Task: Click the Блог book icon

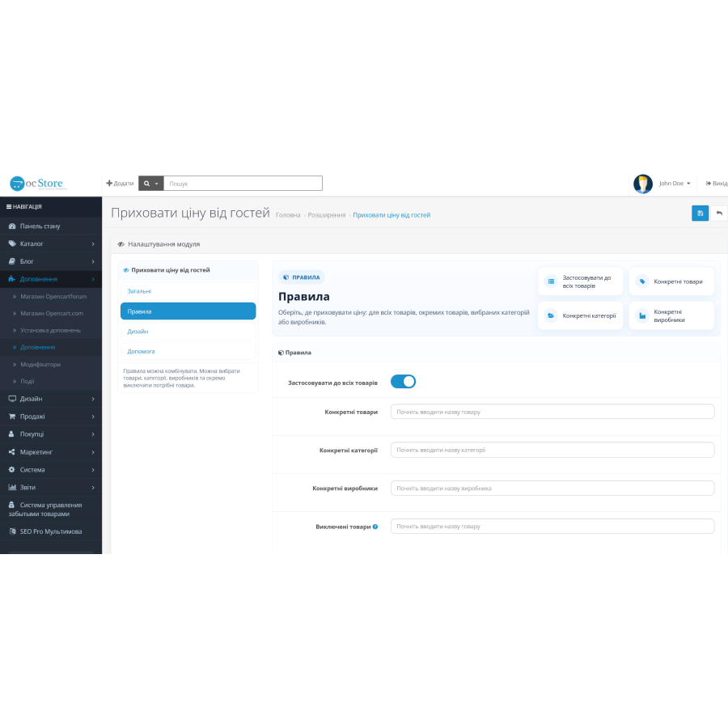Action: [x=12, y=261]
